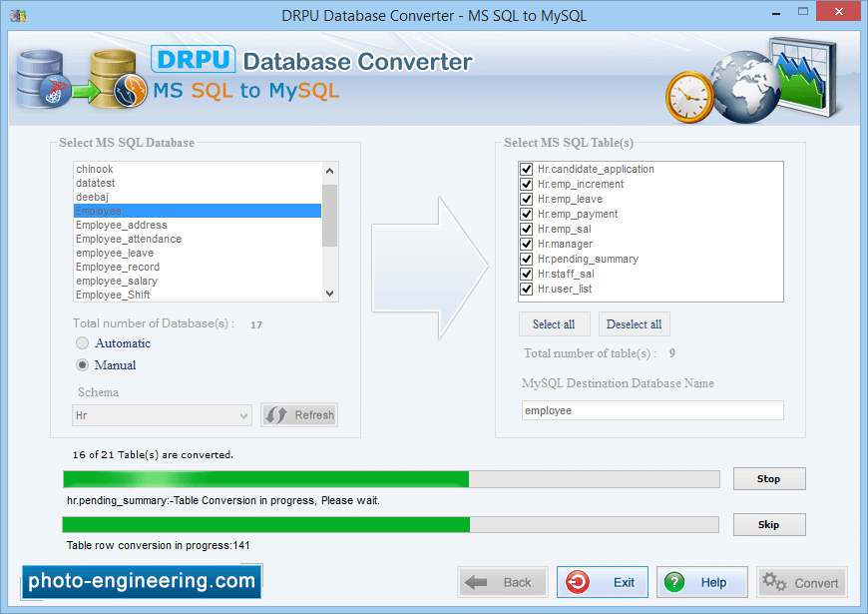
Task: Select employee_leave database
Action: click(x=198, y=253)
